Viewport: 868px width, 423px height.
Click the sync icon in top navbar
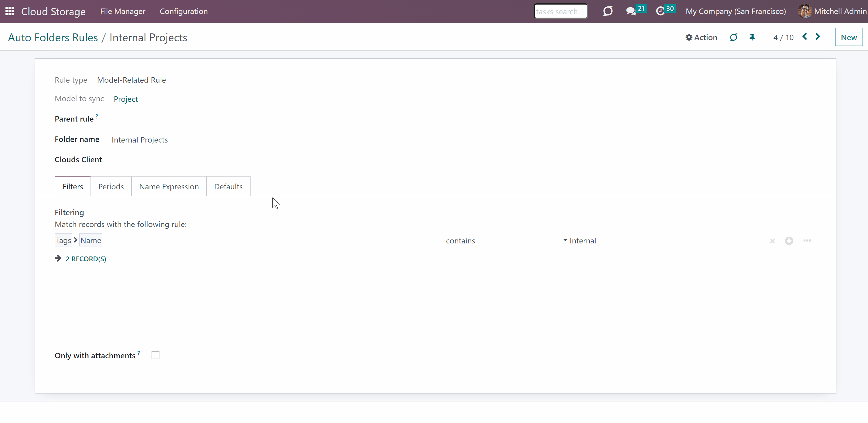pyautogui.click(x=608, y=11)
